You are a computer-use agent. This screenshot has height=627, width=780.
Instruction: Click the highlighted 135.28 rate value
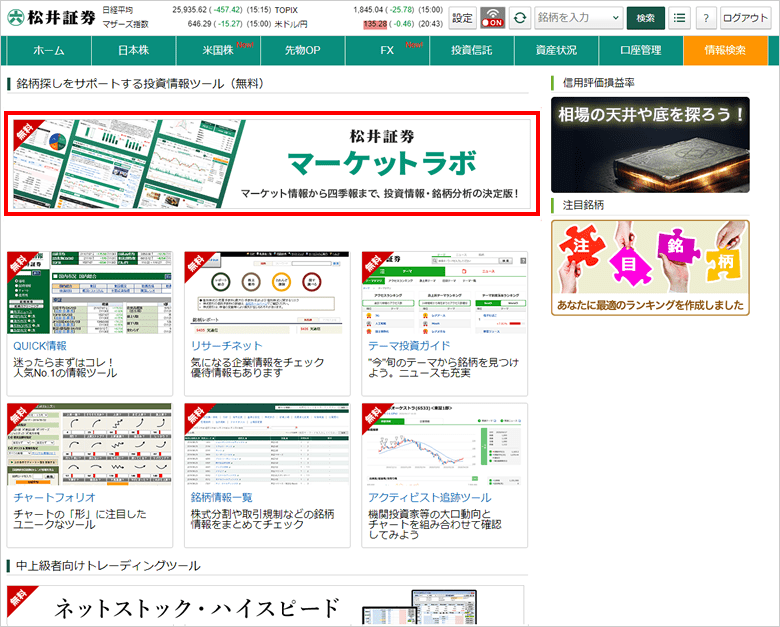(375, 24)
